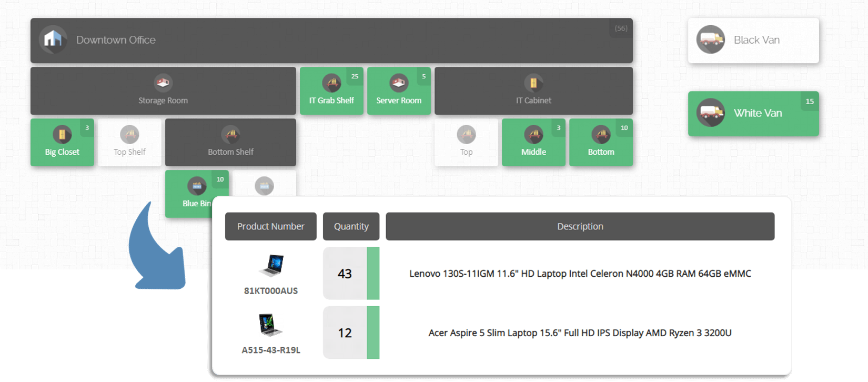Click the IT Grab Shelf icon
The width and height of the screenshot is (868, 382).
click(x=331, y=83)
